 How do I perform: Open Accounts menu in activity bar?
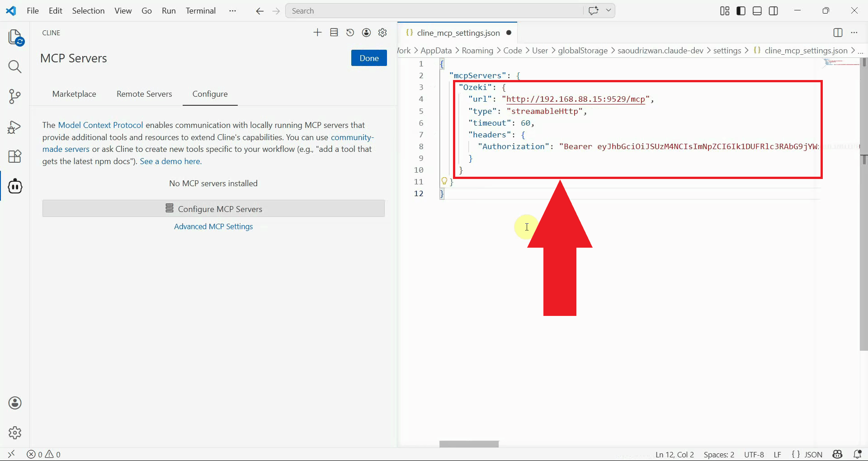(15, 403)
